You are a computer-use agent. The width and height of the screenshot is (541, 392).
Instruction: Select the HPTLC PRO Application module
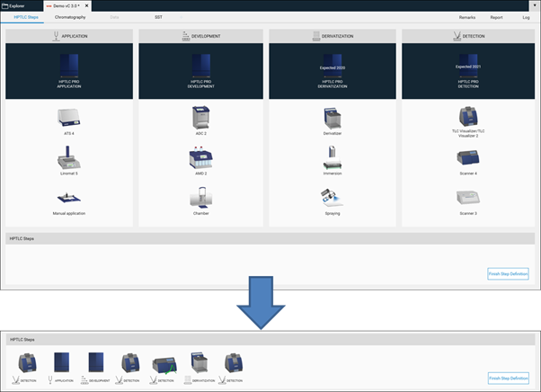point(69,71)
